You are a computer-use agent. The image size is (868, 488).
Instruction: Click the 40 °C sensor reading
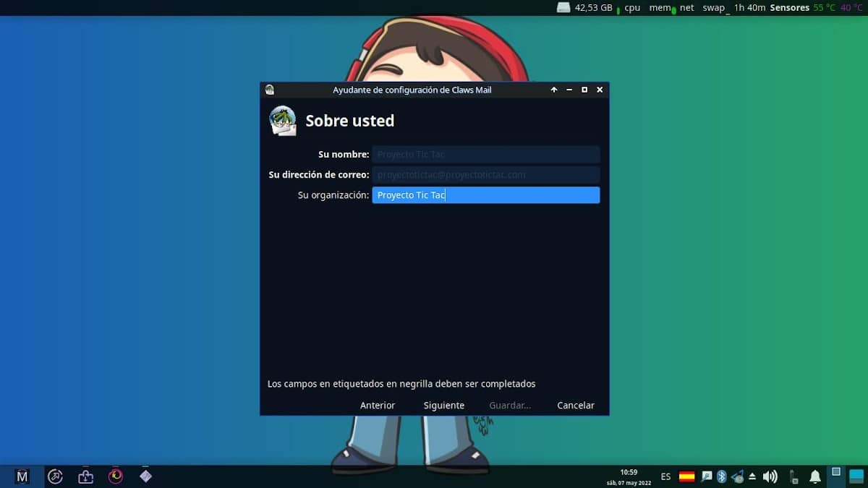851,8
